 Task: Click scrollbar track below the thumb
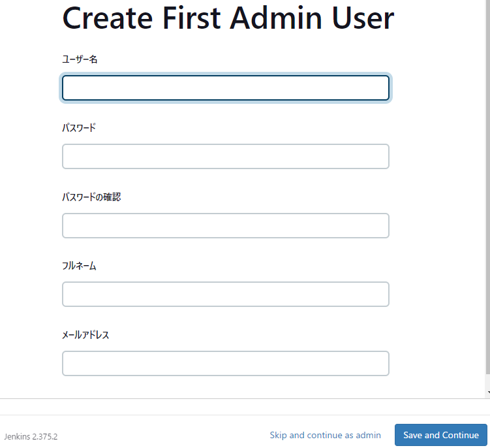coord(488,381)
